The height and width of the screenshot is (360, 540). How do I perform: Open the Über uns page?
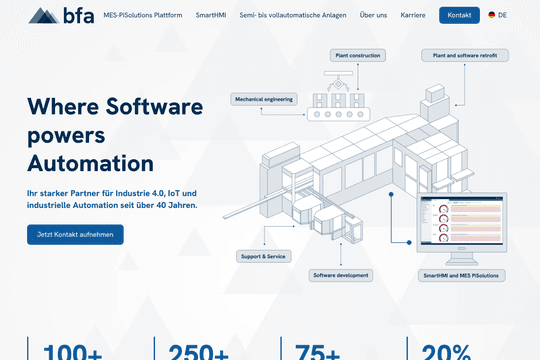coord(373,15)
